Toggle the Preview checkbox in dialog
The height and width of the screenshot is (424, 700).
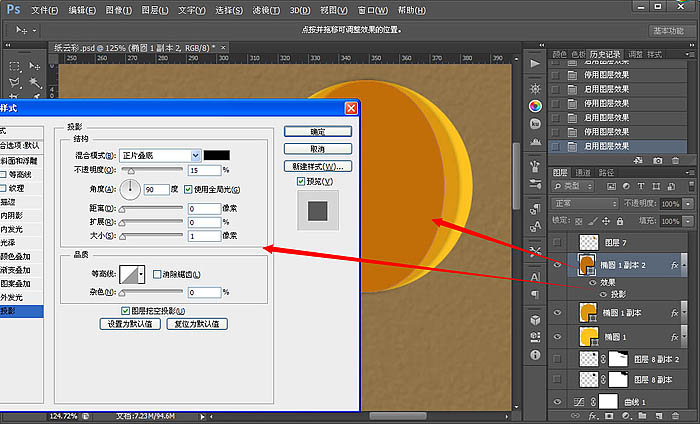pos(301,181)
